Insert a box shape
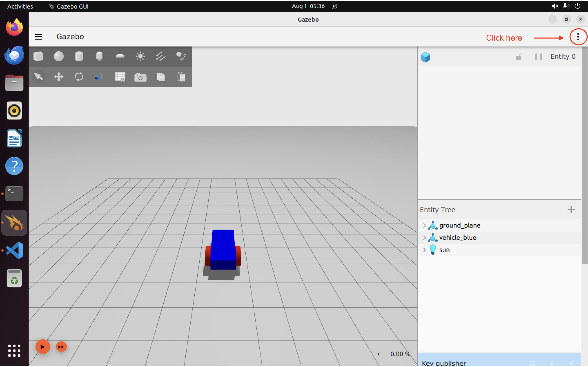588x367 pixels. coord(38,56)
